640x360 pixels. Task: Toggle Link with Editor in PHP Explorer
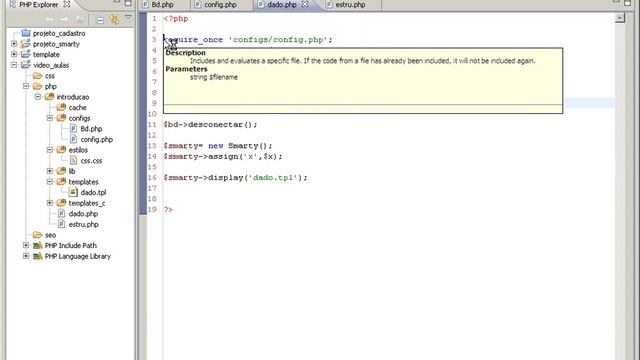[114, 20]
